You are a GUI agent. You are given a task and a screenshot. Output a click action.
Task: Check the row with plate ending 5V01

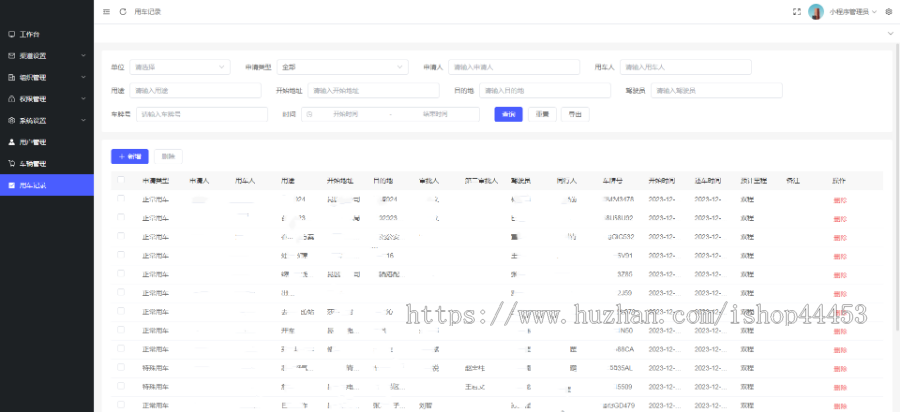click(121, 255)
